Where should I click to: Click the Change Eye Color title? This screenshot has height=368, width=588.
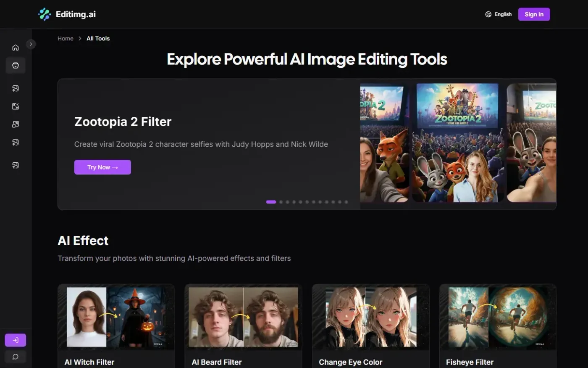point(351,362)
